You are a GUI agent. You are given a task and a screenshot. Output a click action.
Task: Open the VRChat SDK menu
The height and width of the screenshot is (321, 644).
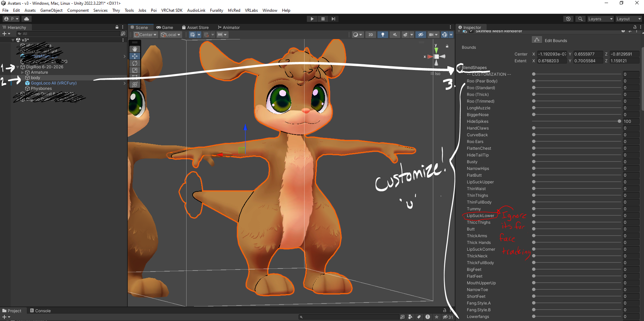pos(172,10)
